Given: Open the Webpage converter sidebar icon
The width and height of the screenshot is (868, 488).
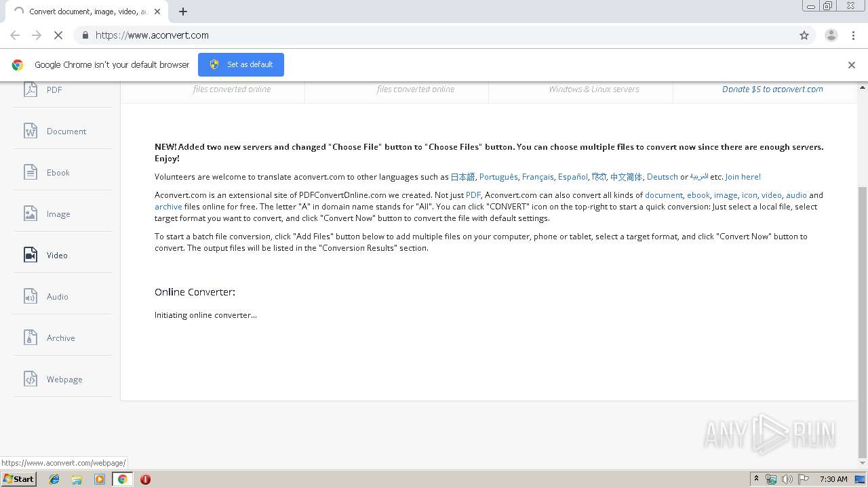Looking at the screenshot, I should click(31, 379).
